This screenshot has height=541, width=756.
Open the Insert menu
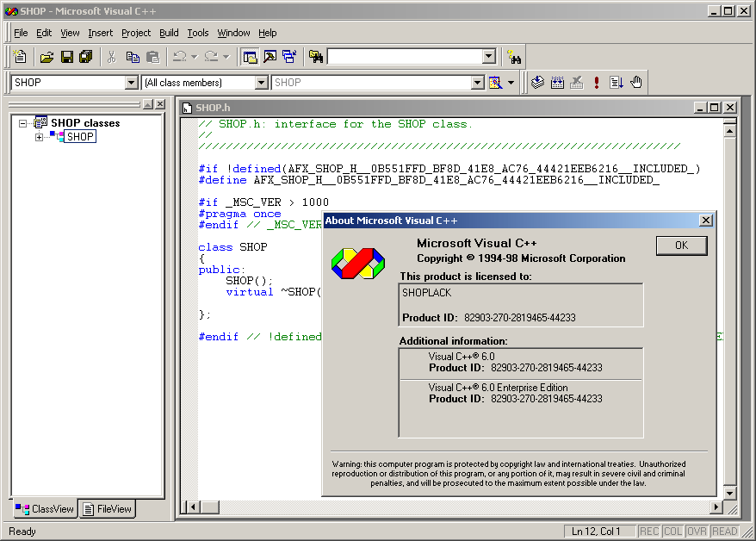[x=100, y=33]
